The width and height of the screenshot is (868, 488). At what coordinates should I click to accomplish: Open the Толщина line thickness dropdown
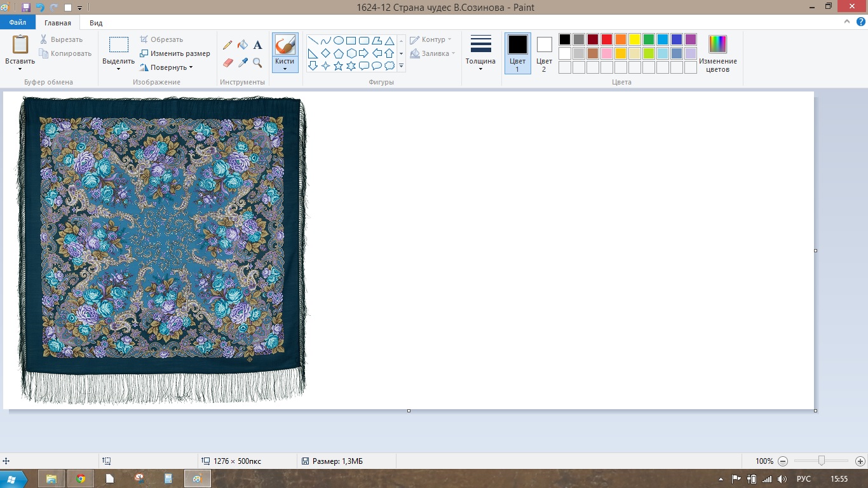pos(480,53)
